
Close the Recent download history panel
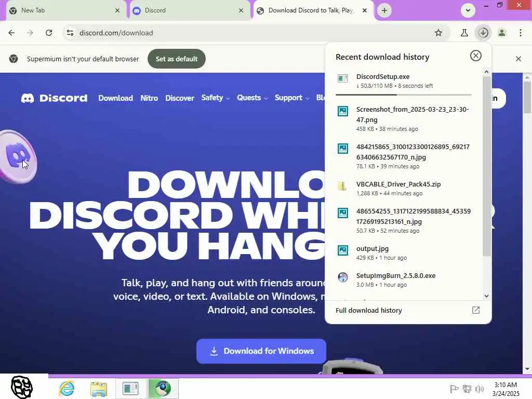pyautogui.click(x=476, y=56)
